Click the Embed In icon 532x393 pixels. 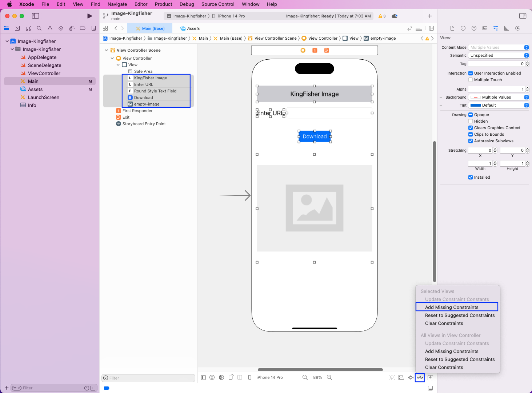[x=430, y=378]
